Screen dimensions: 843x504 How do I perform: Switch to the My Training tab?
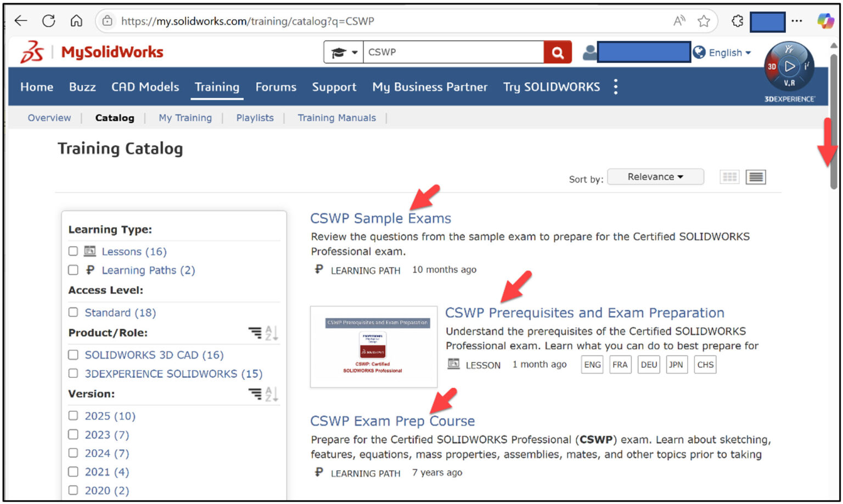click(185, 117)
